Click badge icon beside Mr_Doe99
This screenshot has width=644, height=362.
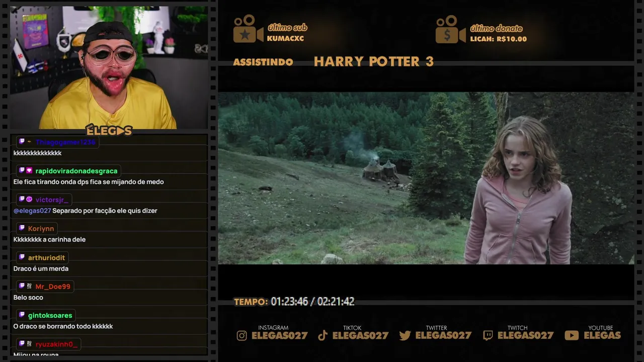pyautogui.click(x=29, y=286)
